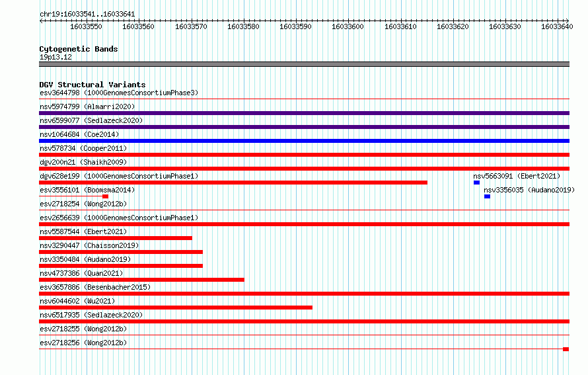
Task: Click dgv628e199 (1000GenomesConsortiumPhase1) label
Action: pos(119,176)
